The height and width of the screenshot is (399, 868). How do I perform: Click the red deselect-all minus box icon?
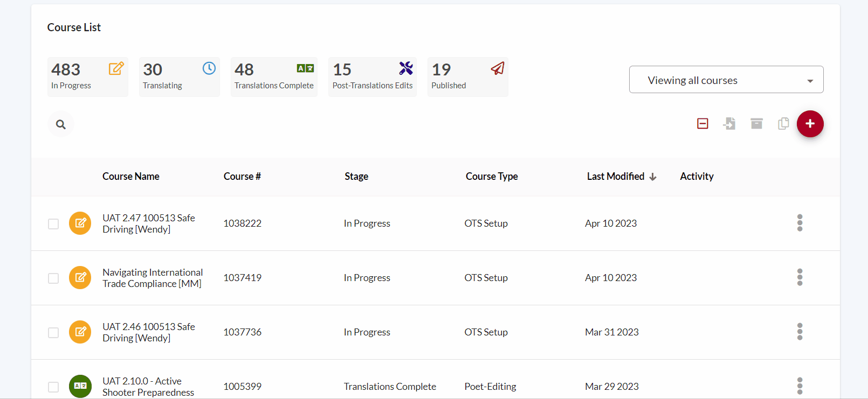coord(702,124)
